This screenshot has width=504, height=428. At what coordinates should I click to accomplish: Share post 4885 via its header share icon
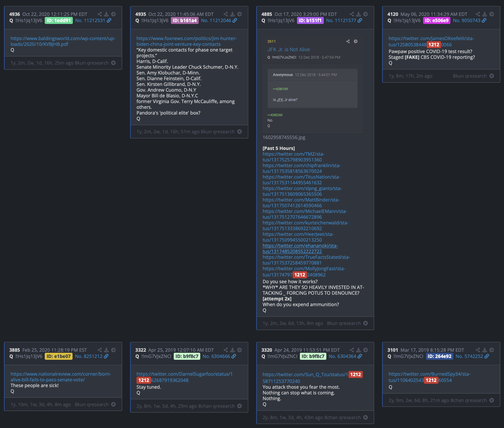[352, 14]
